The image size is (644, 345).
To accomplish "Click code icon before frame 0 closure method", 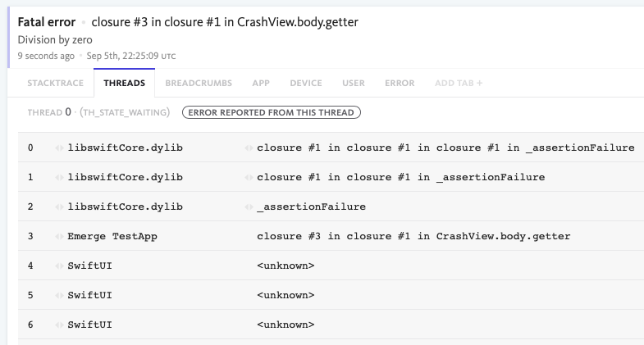I will pos(249,148).
